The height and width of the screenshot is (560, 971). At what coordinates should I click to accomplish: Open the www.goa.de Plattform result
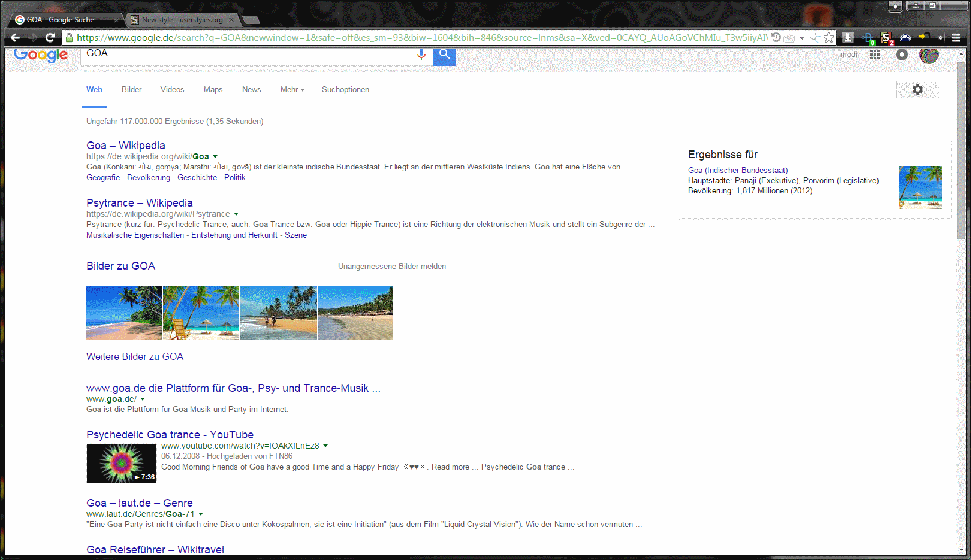tap(233, 388)
